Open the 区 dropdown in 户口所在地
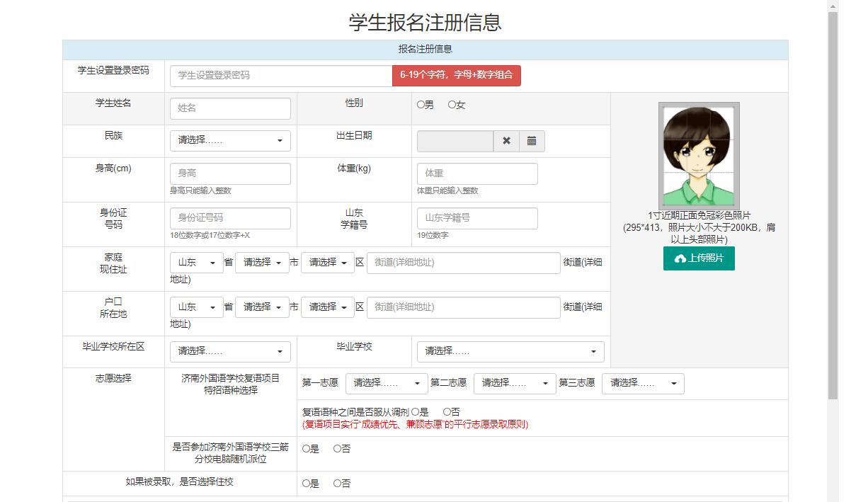 pos(327,307)
